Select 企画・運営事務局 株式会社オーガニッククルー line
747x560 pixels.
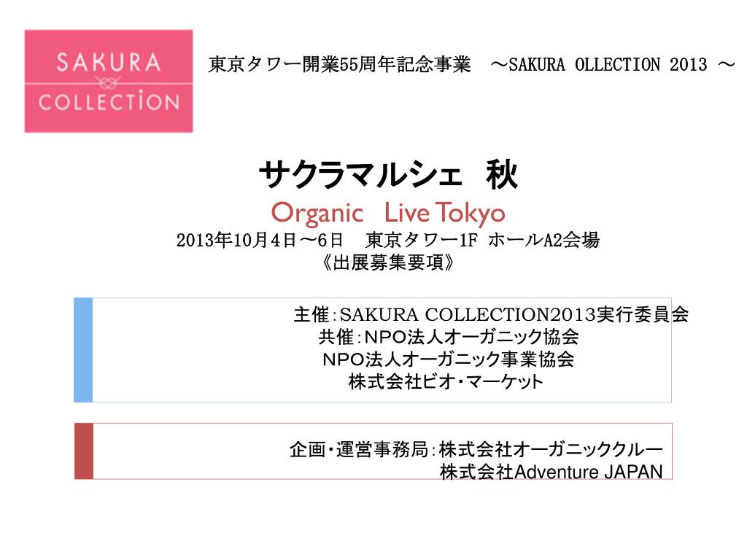point(476,449)
